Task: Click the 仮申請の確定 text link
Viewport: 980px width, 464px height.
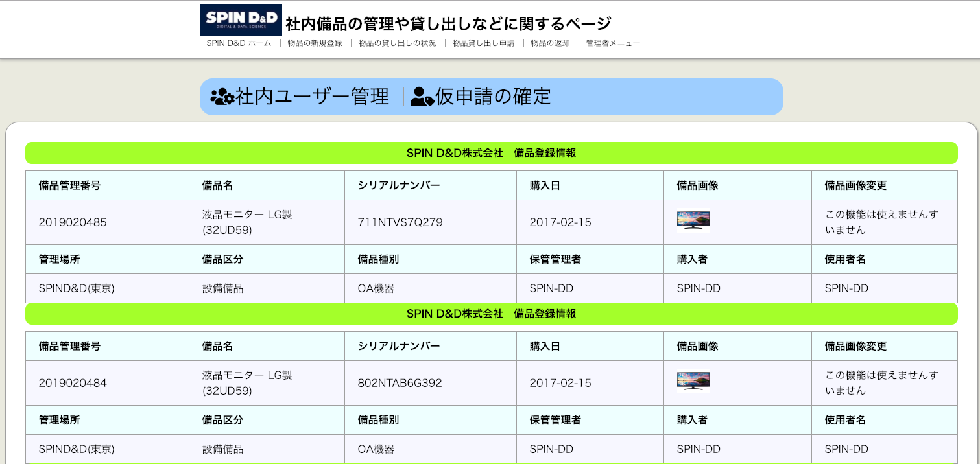Action: pos(493,97)
